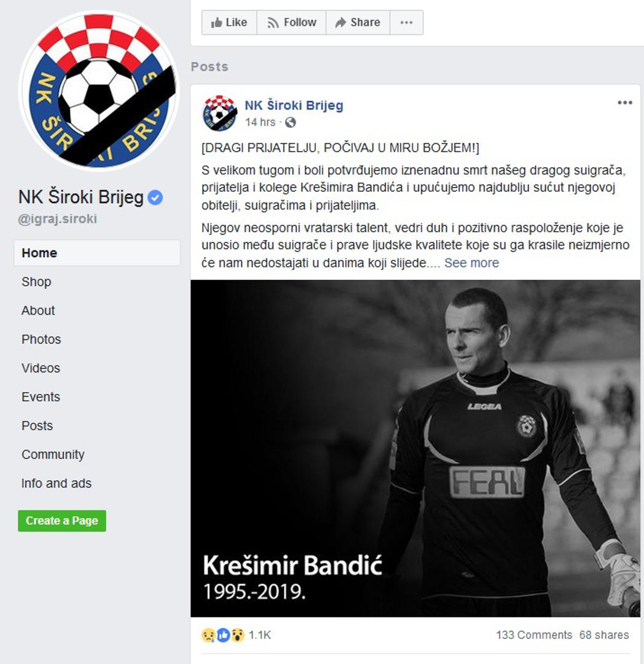The width and height of the screenshot is (644, 664).
Task: Click the globe privacy icon on post
Action: tap(290, 122)
